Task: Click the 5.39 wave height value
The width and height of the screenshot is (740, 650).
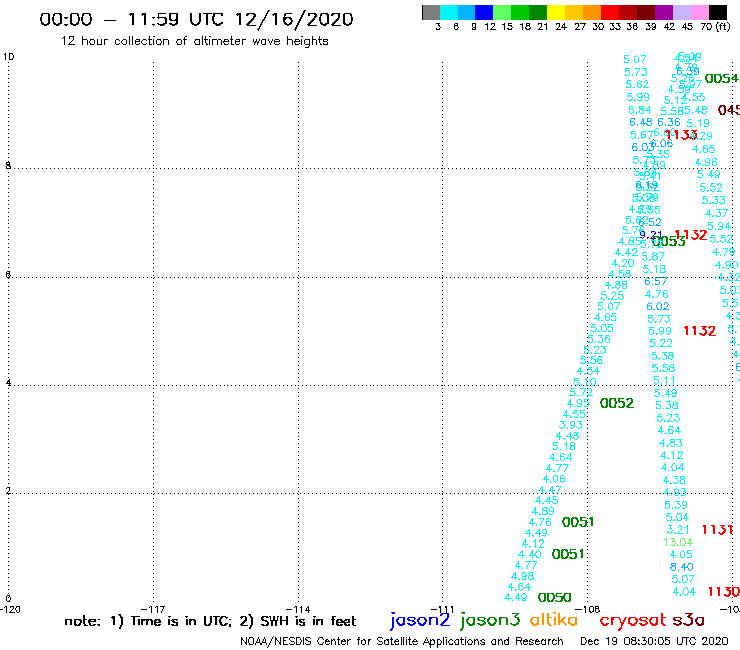Action: 676,505
